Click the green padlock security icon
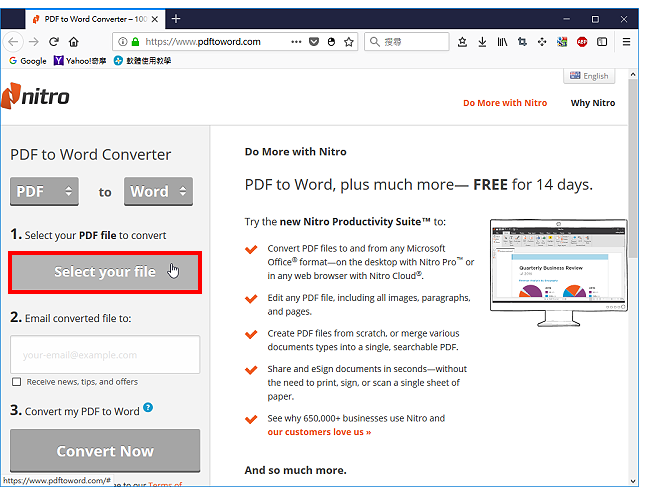The height and width of the screenshot is (488, 649). point(135,42)
